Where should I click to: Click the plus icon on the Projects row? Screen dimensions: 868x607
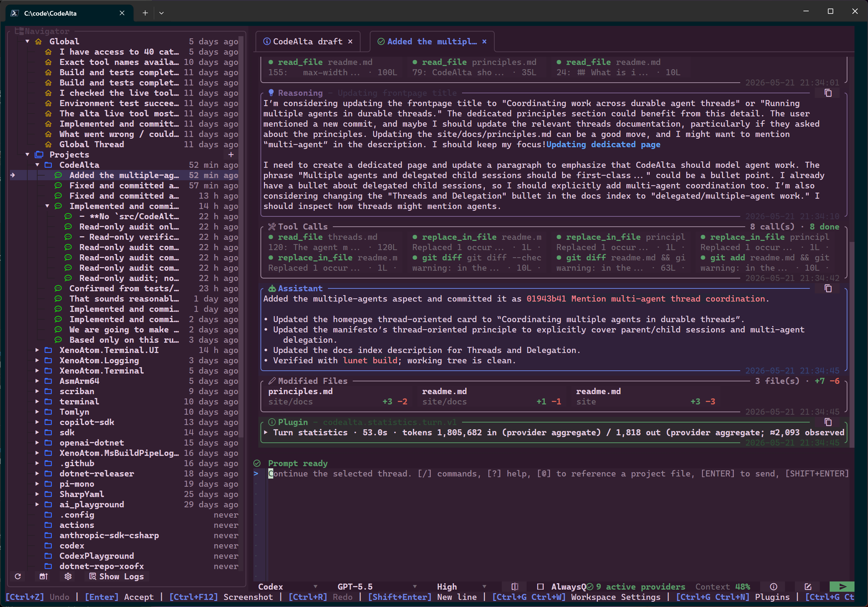point(231,155)
